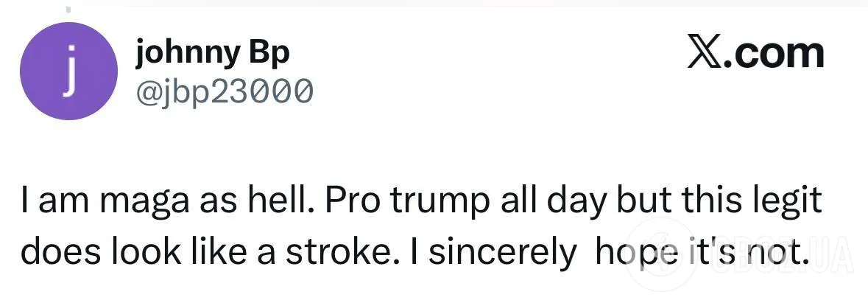Open johnny Bp display name profile
This screenshot has width=868, height=303.
(x=213, y=54)
